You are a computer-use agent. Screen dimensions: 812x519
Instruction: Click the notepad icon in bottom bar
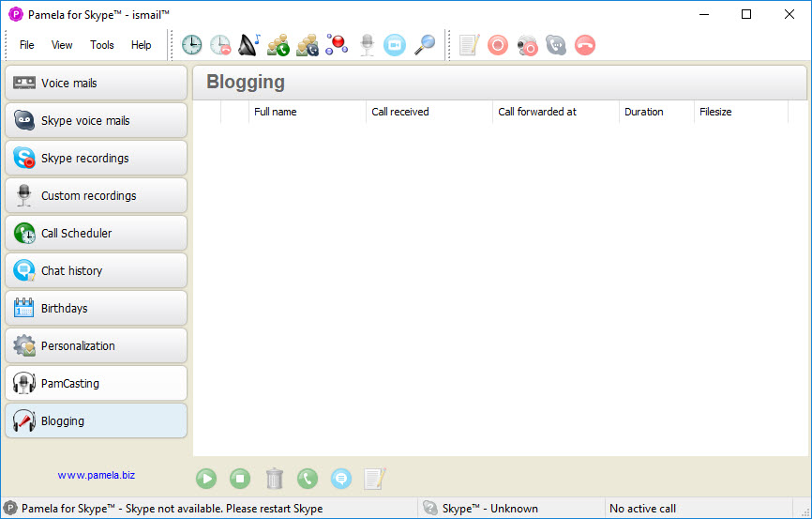(375, 479)
